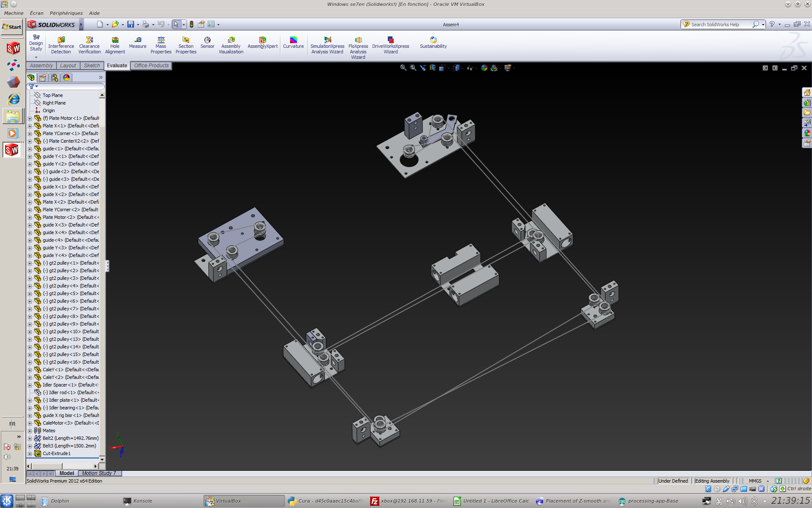Switch to the ConfigurationManager tab icon
812x508 pixels.
click(55, 77)
